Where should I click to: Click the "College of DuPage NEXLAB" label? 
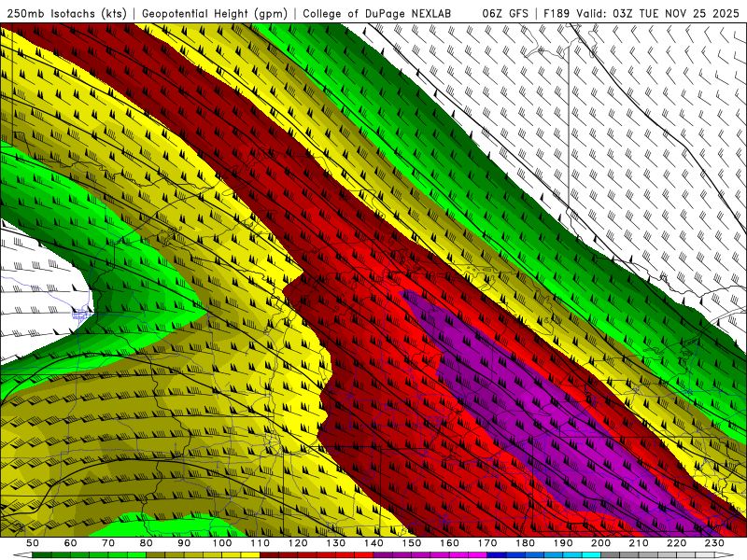point(377,13)
